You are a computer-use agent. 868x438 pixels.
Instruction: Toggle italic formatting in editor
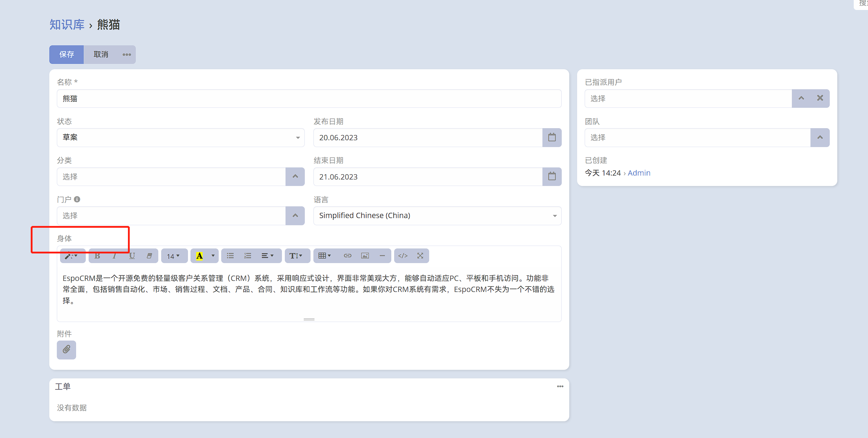coord(114,256)
